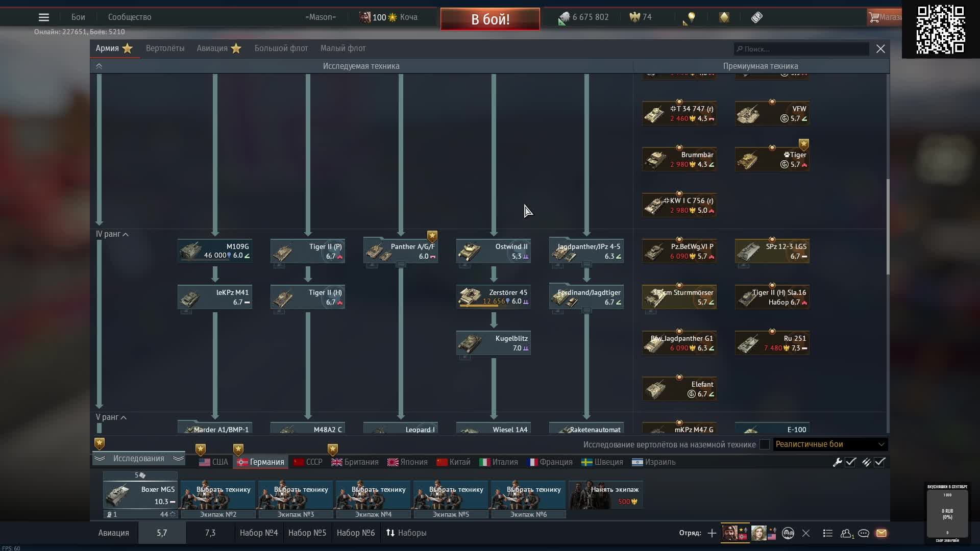Click the research tree vertical scrollbar
The height and width of the screenshot is (551, 980).
tap(888, 227)
